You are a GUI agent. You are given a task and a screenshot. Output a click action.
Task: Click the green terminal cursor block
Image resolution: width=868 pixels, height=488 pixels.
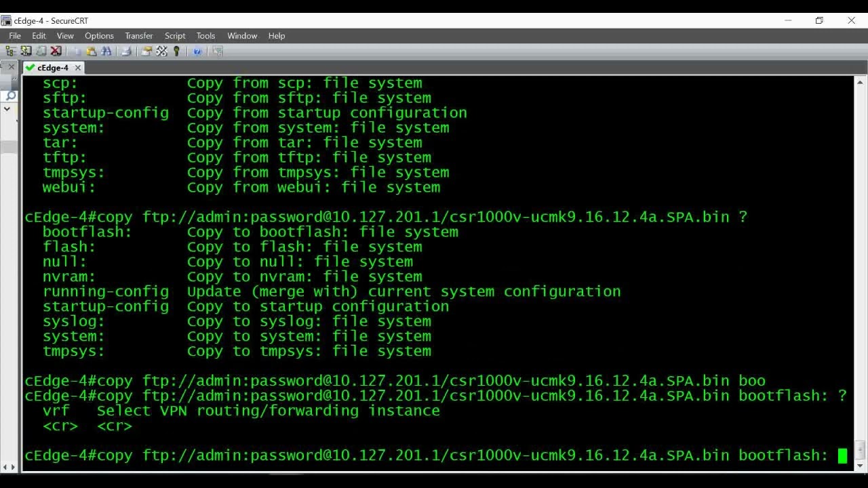pyautogui.click(x=842, y=455)
